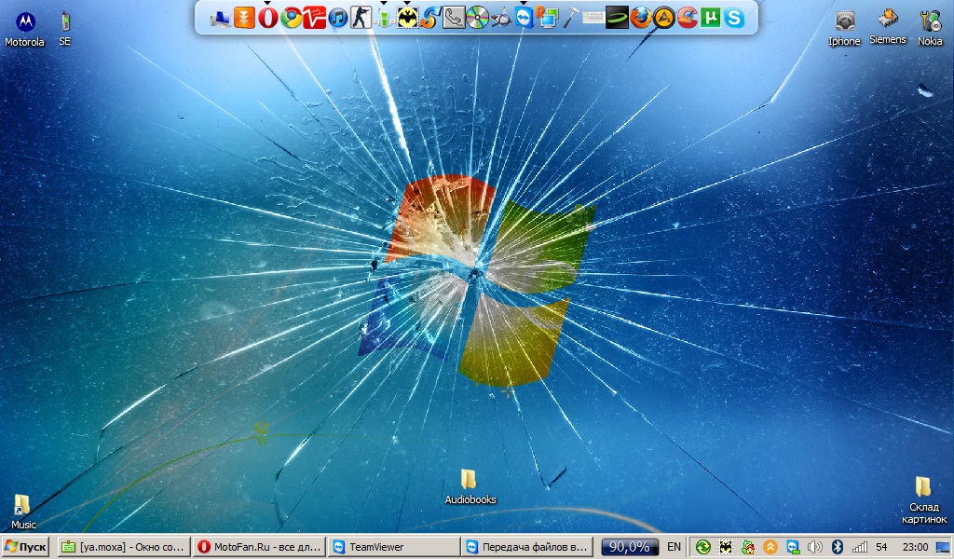Screen dimensions: 954x560
Task: Open QIP messenger icon in dock
Action: click(x=384, y=18)
